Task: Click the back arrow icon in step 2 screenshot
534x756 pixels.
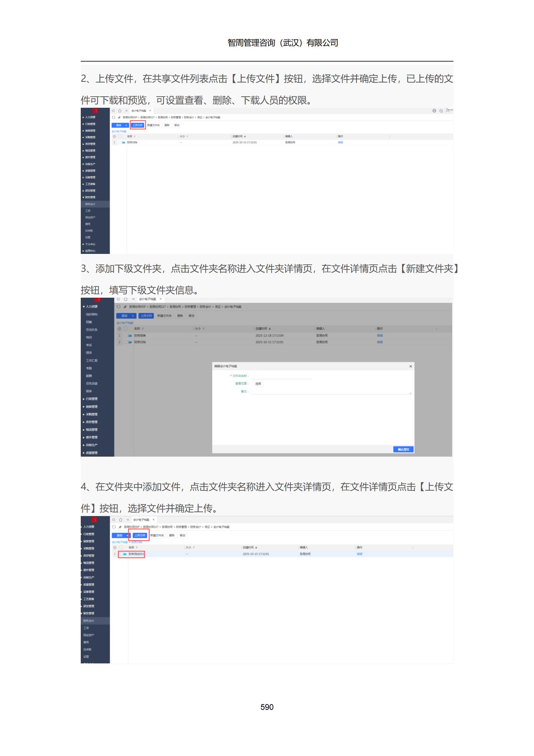Action: pyautogui.click(x=113, y=111)
